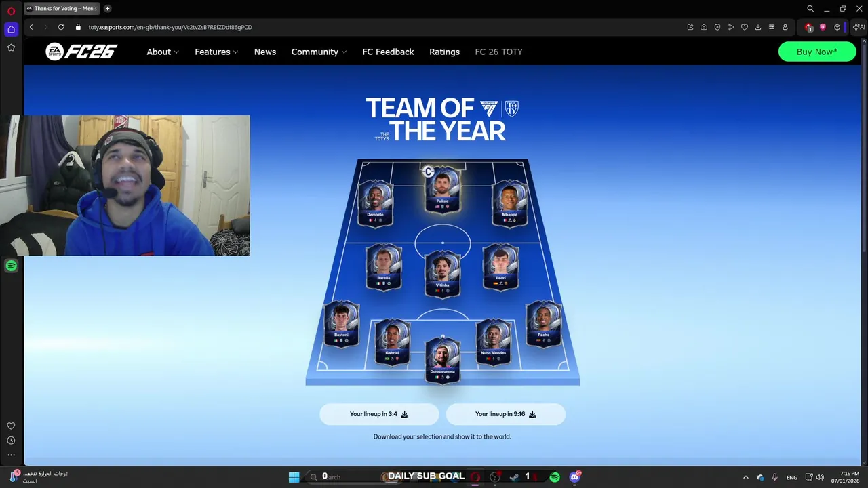This screenshot has width=868, height=488.
Task: Click the tab search magnifier icon
Action: 810,9
